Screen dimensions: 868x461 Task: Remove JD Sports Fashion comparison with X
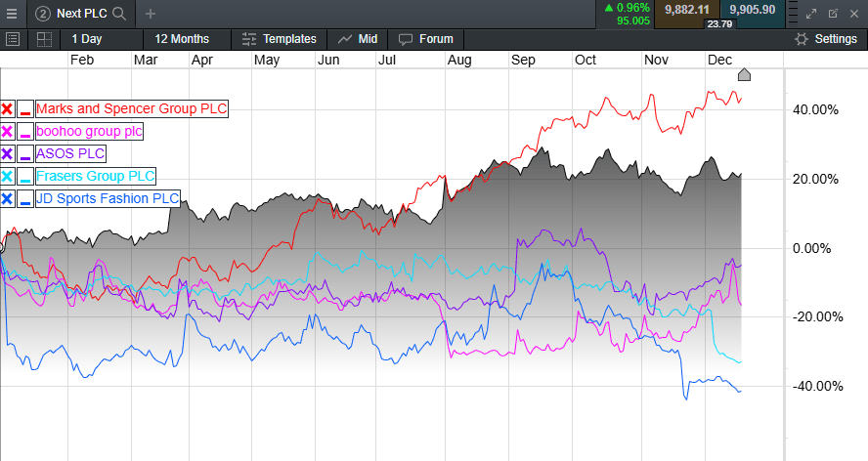point(7,198)
